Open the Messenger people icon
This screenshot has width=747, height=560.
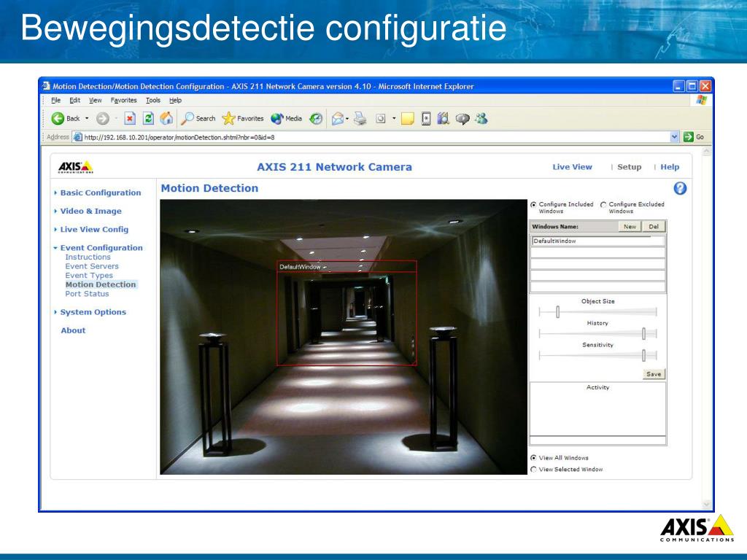coord(481,119)
